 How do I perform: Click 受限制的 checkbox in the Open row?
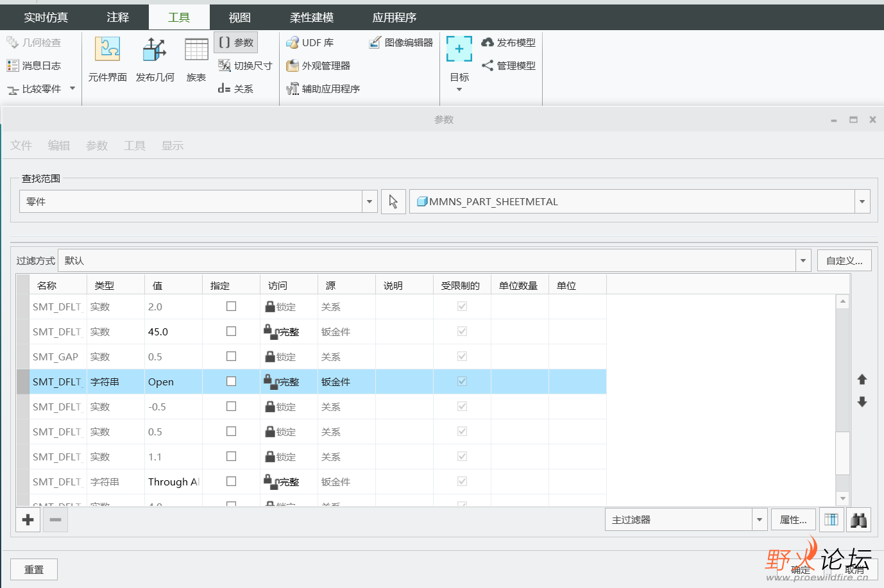[x=462, y=382]
